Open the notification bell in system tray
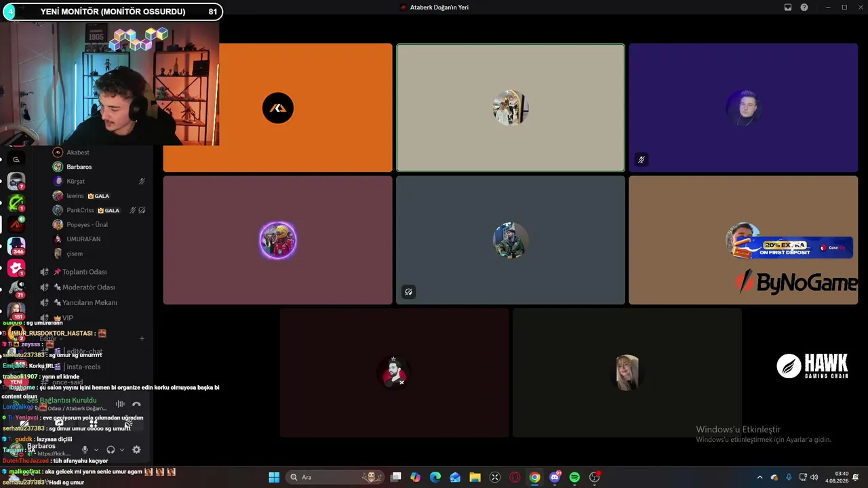Viewport: 868px width, 488px height. [x=856, y=477]
